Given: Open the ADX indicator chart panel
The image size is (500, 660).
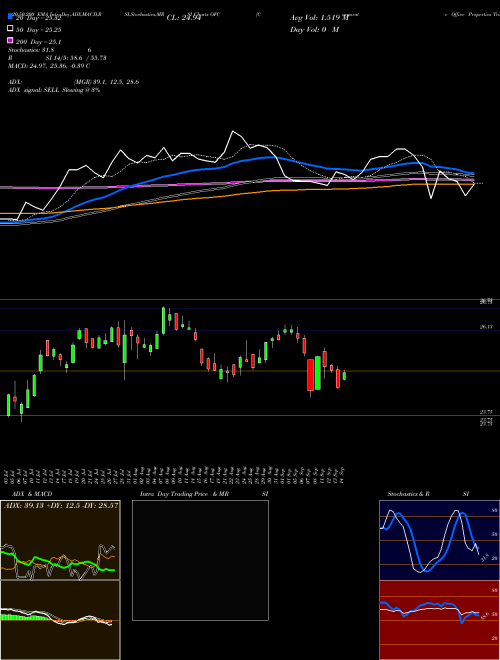Looking at the screenshot, I should (x=60, y=540).
